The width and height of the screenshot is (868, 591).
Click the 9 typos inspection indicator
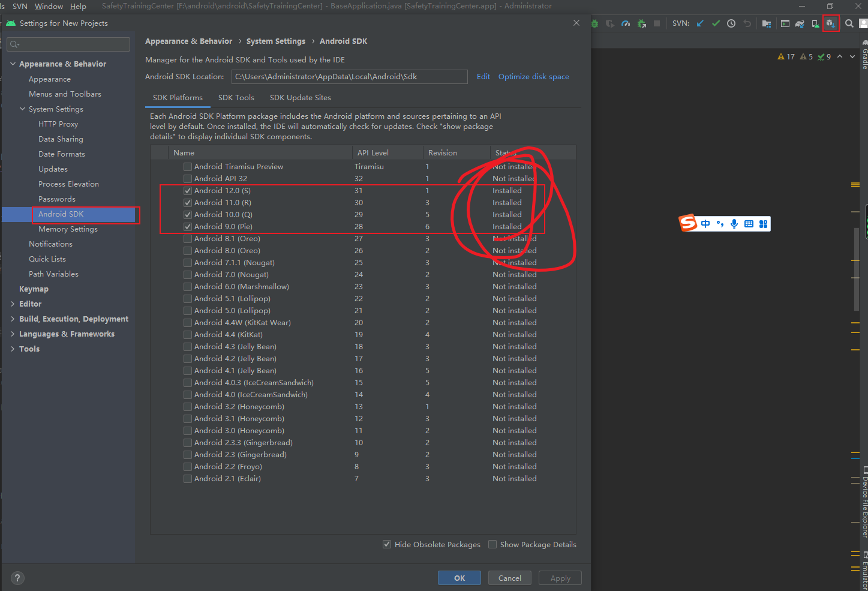[824, 56]
